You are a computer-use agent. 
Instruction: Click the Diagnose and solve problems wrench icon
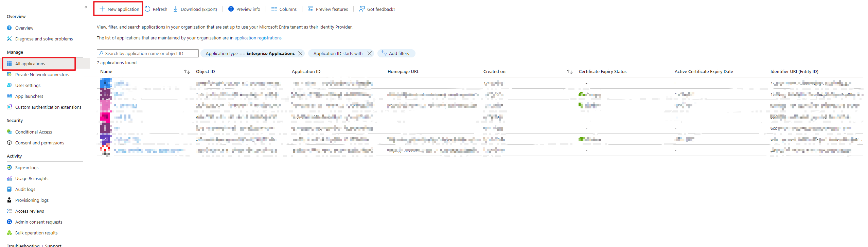coord(10,39)
